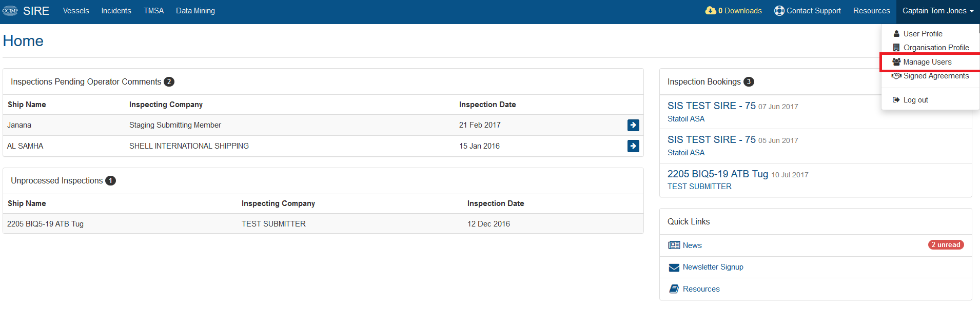This screenshot has height=309, width=980.
Task: Open SIS TEST SIRE - 75 booking 07 Jun 2017
Action: click(711, 106)
